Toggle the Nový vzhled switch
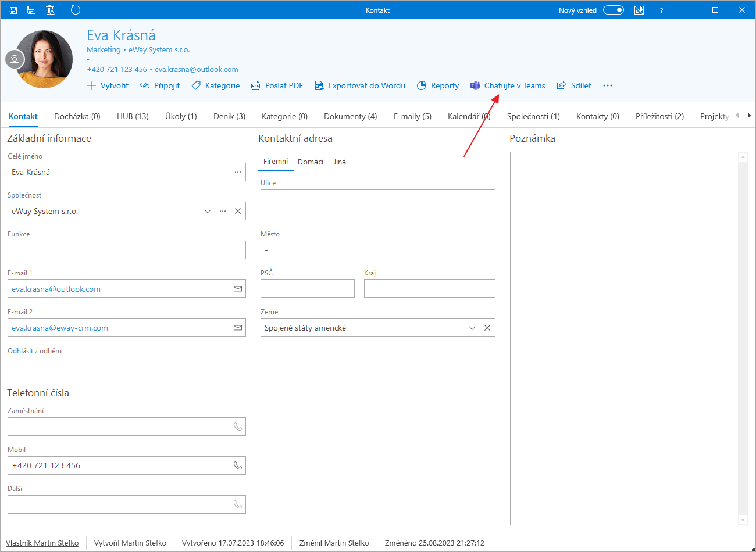 coord(614,10)
